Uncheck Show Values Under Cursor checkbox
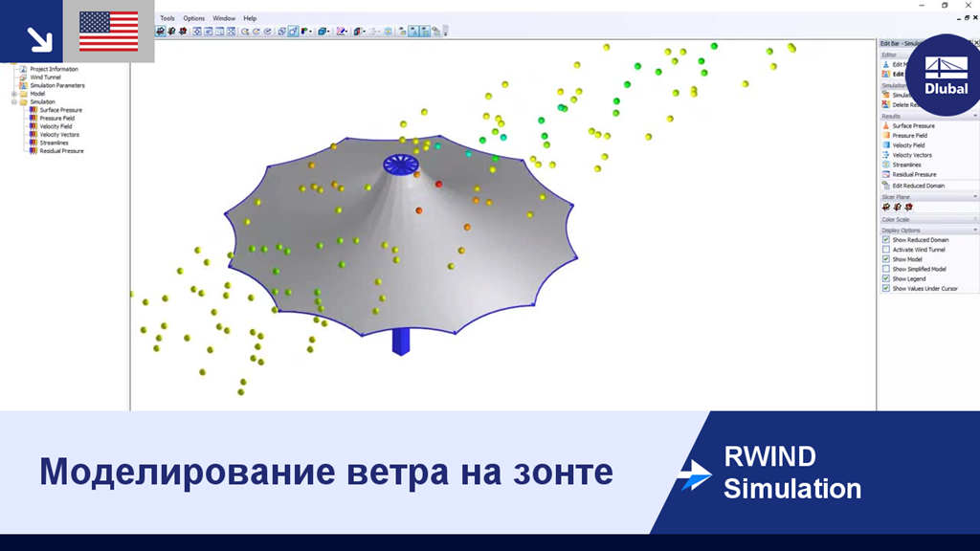Screen dimensions: 980x551 click(x=885, y=288)
